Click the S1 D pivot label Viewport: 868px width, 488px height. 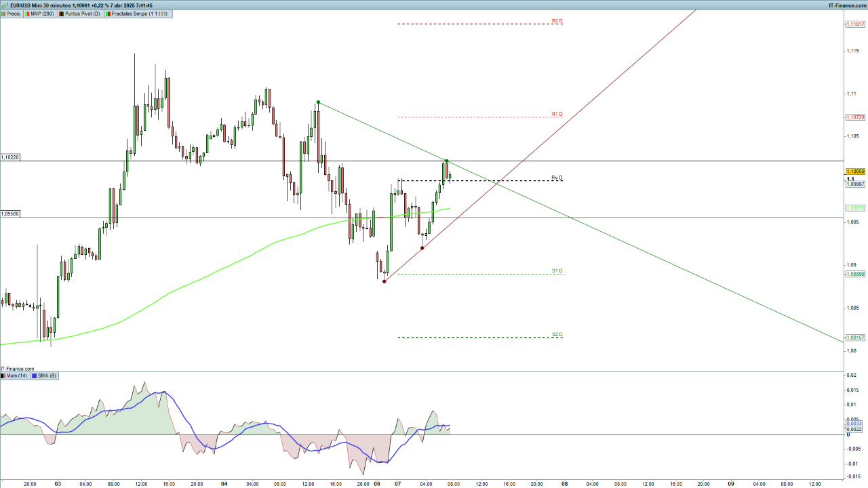coord(557,270)
